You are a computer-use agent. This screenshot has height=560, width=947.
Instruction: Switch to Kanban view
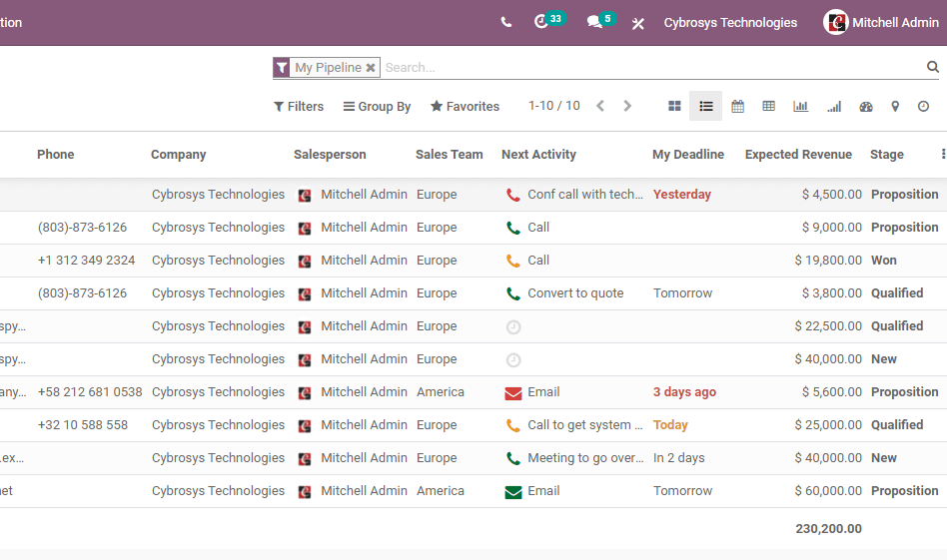tap(674, 106)
